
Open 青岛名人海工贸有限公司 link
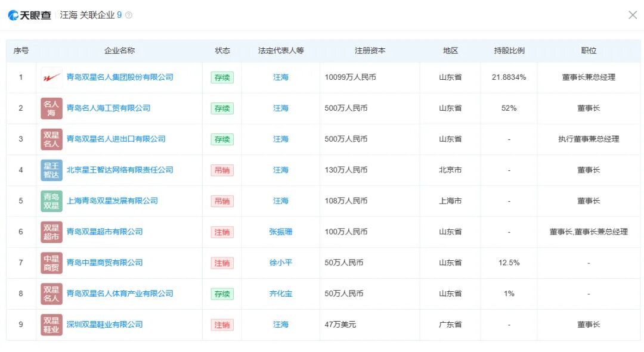pos(109,108)
